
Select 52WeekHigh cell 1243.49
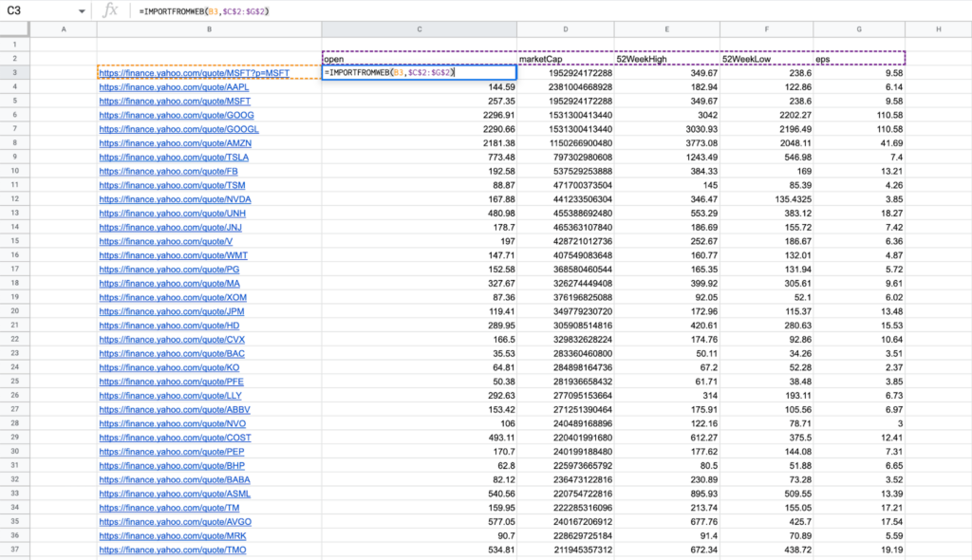pos(667,158)
